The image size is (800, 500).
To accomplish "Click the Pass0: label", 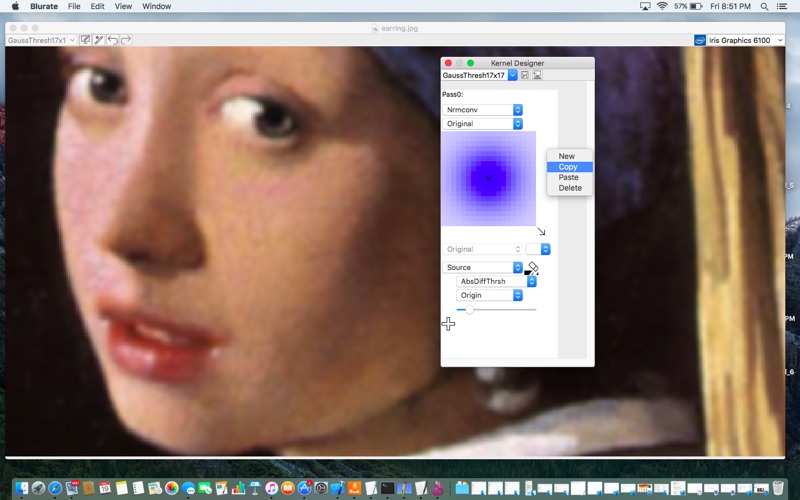I will (x=453, y=94).
